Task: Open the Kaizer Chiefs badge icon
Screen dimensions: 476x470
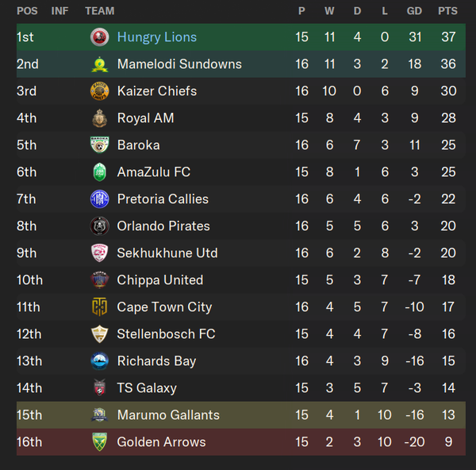Action: pyautogui.click(x=100, y=91)
